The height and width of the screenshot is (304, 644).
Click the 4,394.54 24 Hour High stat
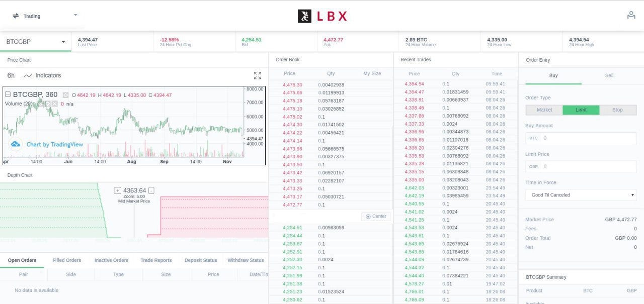pos(582,42)
